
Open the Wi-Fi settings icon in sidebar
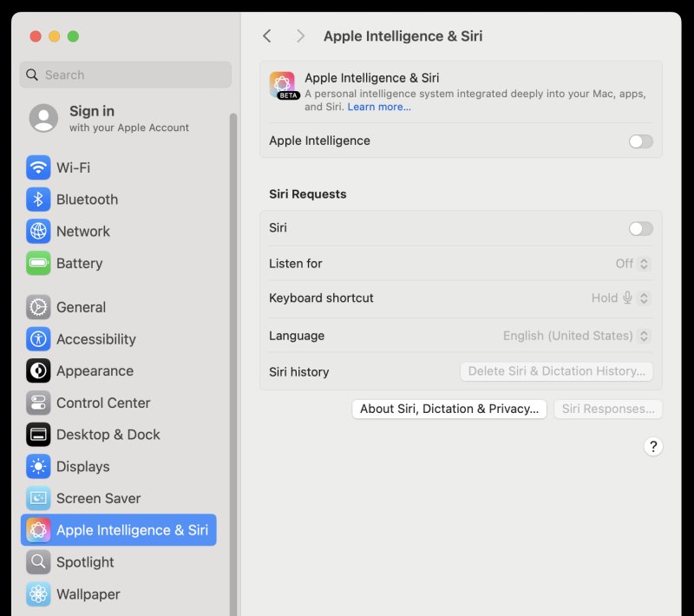pos(38,167)
